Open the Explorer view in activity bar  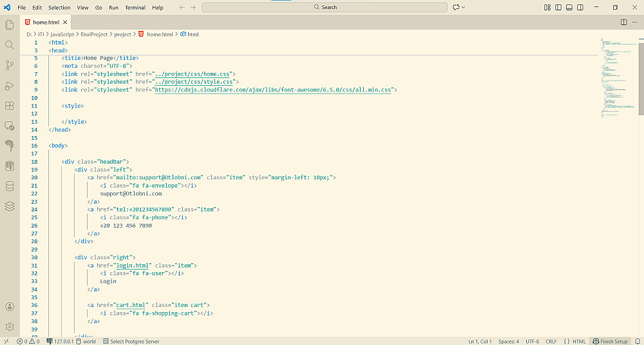[x=10, y=25]
